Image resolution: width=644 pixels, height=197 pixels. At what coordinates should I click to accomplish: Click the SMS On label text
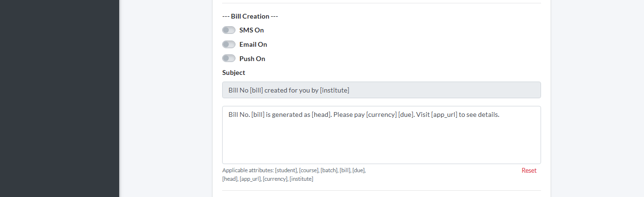pyautogui.click(x=251, y=30)
